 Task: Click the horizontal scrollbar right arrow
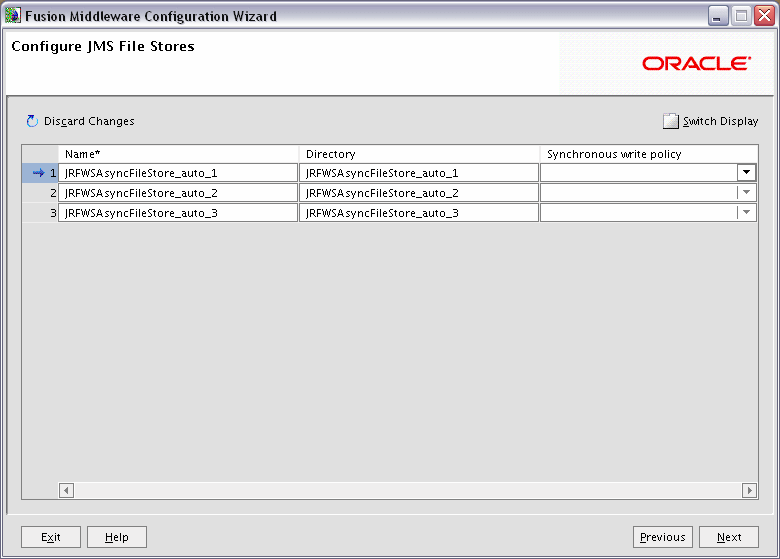[x=750, y=490]
